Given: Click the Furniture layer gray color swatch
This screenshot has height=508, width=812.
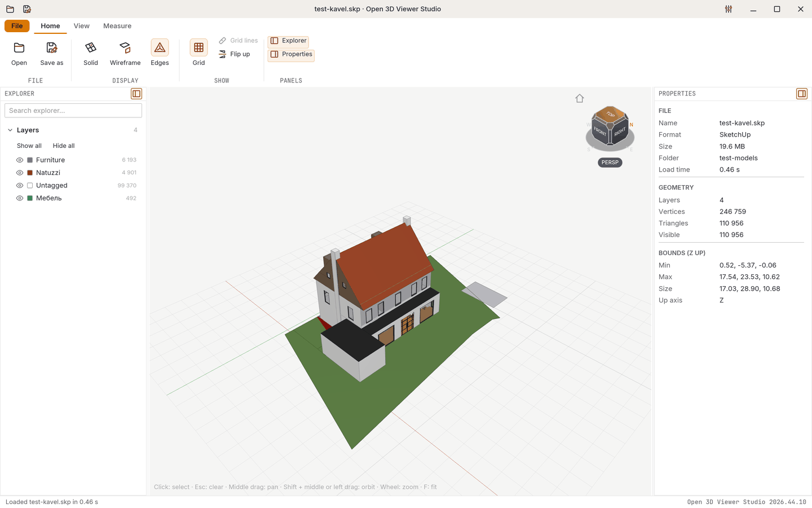Looking at the screenshot, I should click(x=30, y=160).
